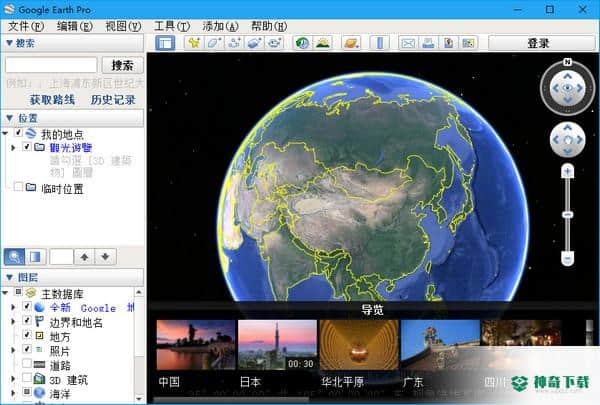Open View in Google Maps icon
Image resolution: width=600 pixels, height=405 pixels.
468,43
